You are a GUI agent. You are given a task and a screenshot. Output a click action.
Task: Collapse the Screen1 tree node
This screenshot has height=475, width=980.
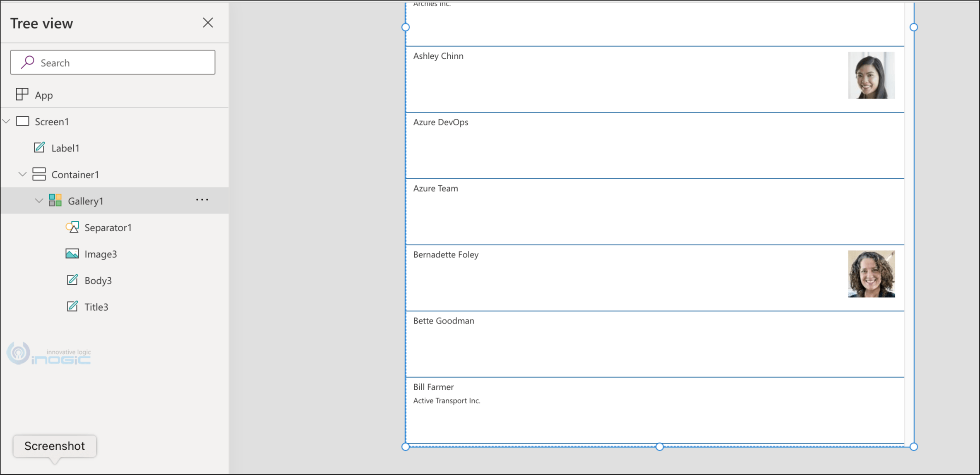point(6,121)
